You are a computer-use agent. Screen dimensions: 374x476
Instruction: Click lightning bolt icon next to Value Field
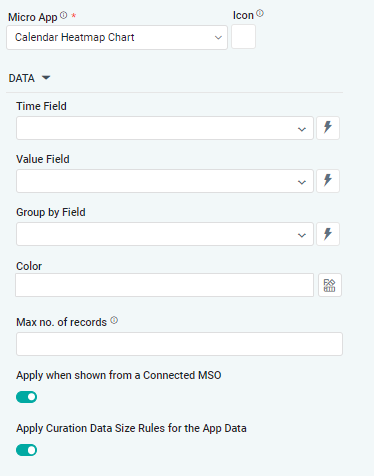(x=328, y=181)
